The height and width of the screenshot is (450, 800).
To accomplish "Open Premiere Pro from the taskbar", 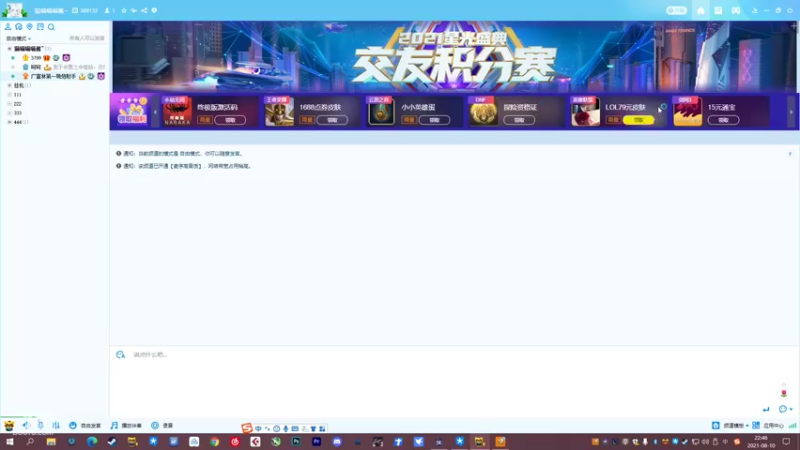I will pyautogui.click(x=316, y=441).
